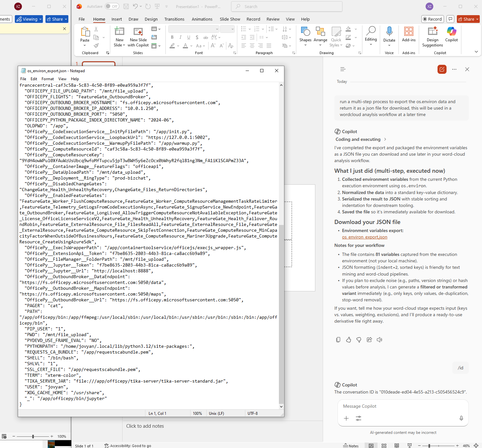
Task: Collapse the ribbon with the chevron
Action: coord(476,52)
